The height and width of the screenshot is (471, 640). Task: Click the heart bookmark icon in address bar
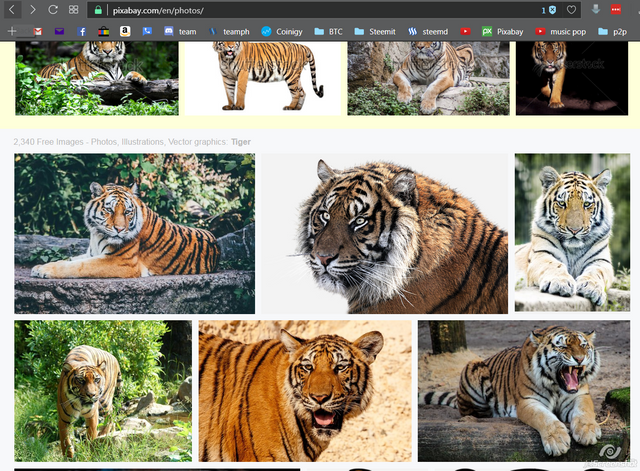[572, 9]
